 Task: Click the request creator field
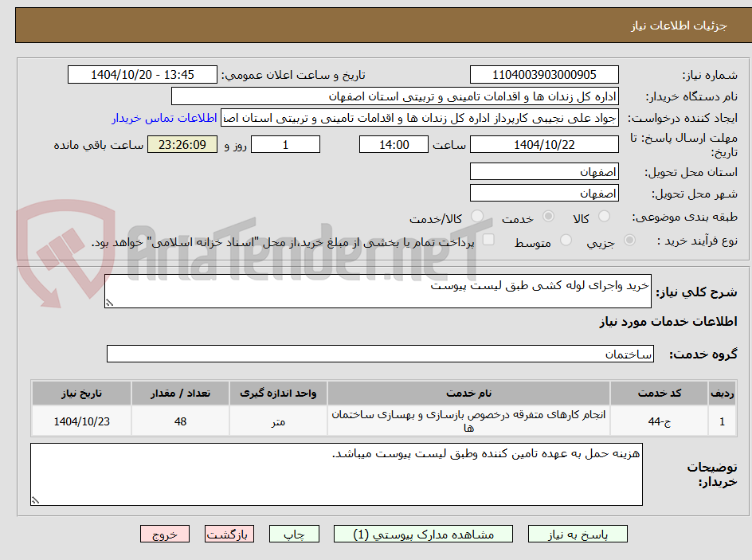(420, 118)
